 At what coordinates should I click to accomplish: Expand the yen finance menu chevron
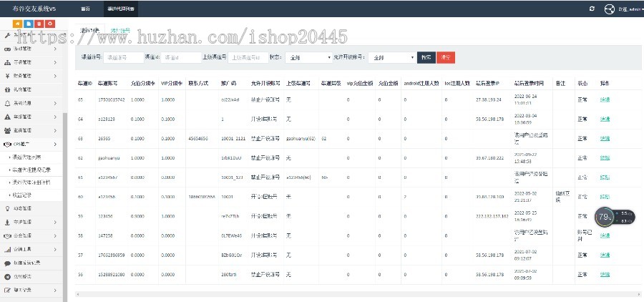click(x=55, y=76)
